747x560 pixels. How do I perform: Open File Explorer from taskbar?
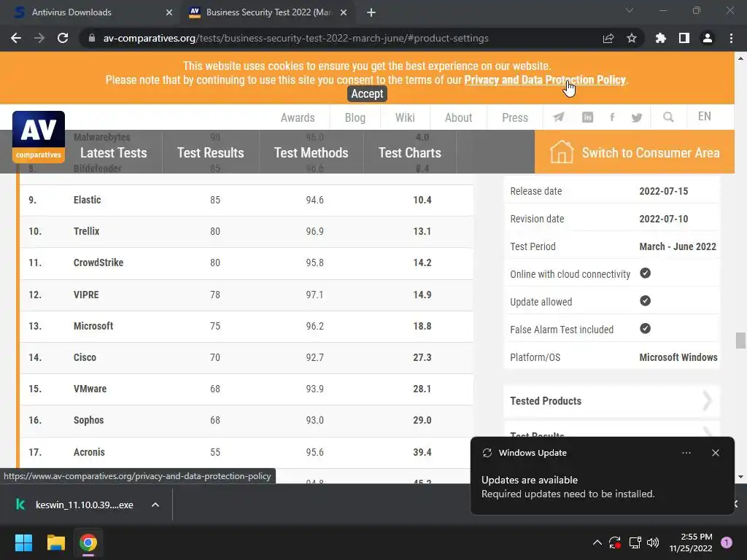click(55, 542)
